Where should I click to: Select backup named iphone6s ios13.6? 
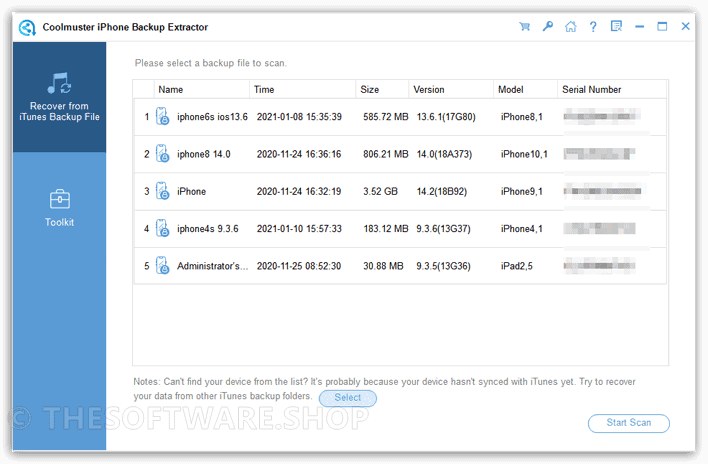point(212,117)
